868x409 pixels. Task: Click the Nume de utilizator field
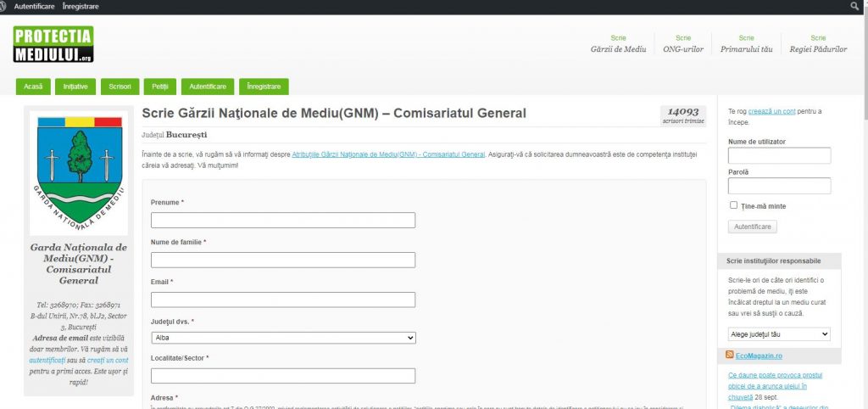779,156
